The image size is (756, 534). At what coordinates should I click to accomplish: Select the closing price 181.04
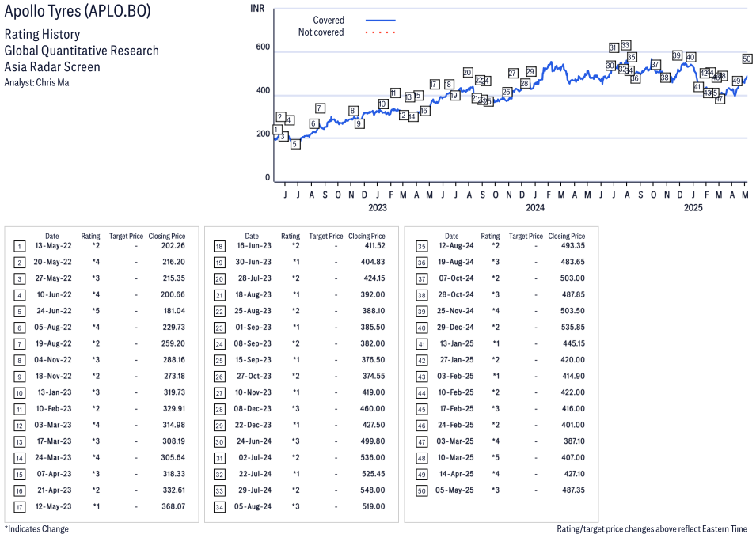click(174, 311)
